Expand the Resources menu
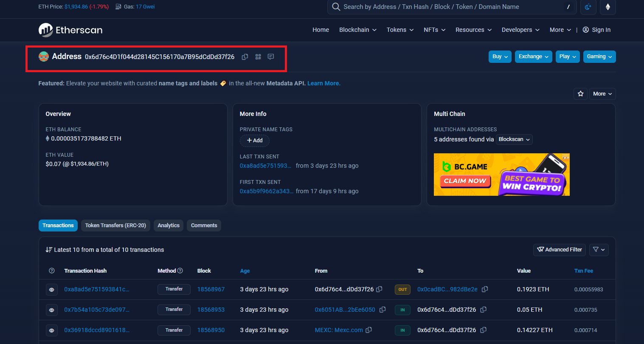644x344 pixels. pyautogui.click(x=473, y=30)
